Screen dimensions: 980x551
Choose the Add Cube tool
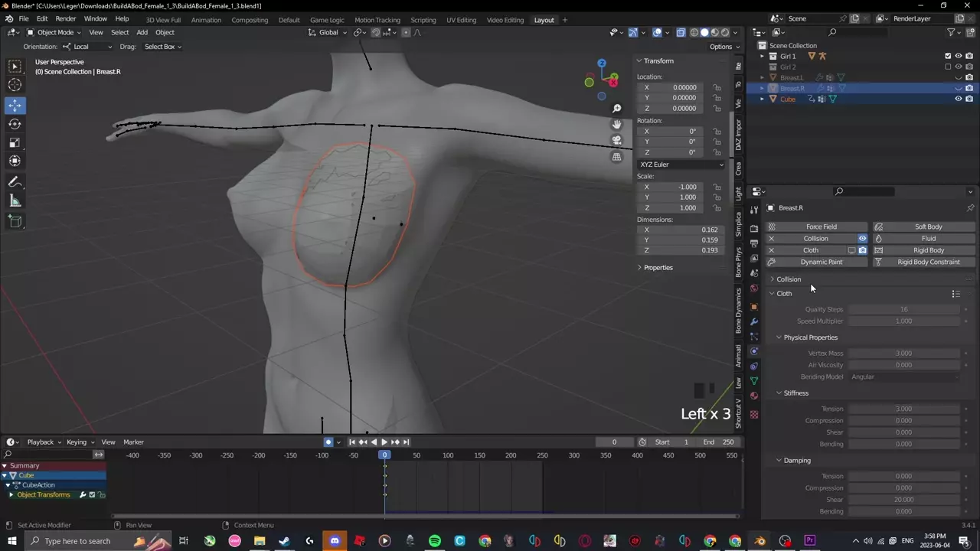tap(15, 221)
